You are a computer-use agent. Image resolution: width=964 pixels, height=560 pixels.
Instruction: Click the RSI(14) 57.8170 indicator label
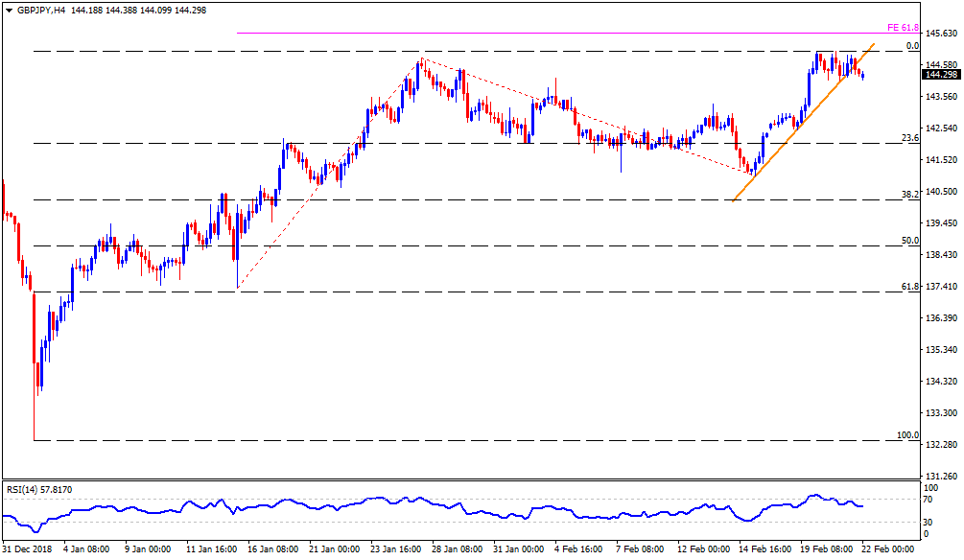(39, 490)
